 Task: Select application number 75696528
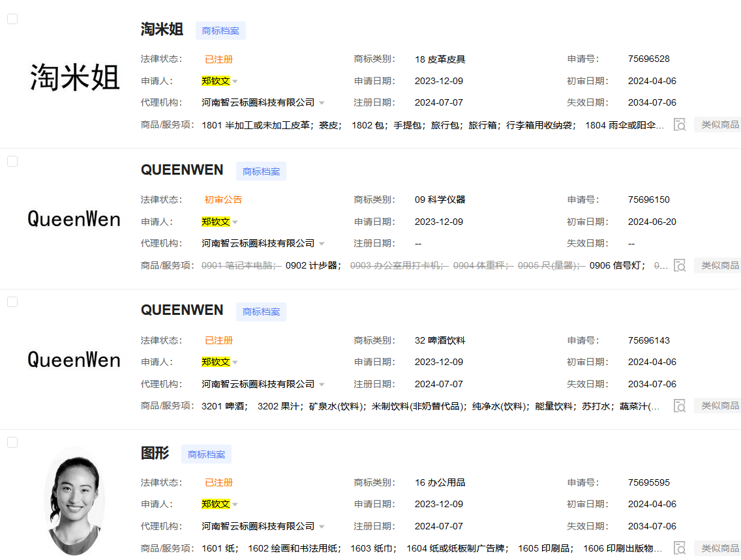click(x=649, y=59)
